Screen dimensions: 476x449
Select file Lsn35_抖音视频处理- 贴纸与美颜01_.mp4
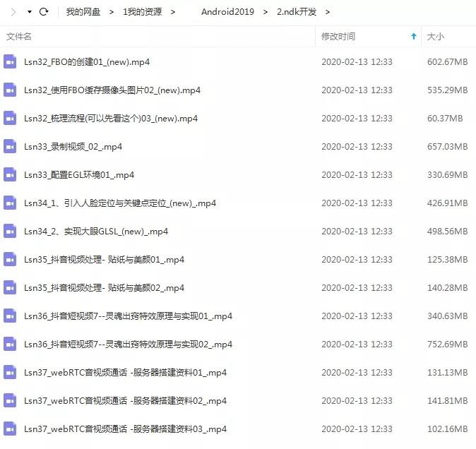tap(104, 259)
